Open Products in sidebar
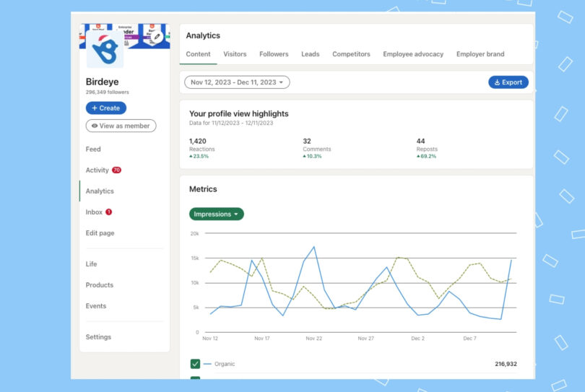This screenshot has width=585, height=392. tap(99, 285)
